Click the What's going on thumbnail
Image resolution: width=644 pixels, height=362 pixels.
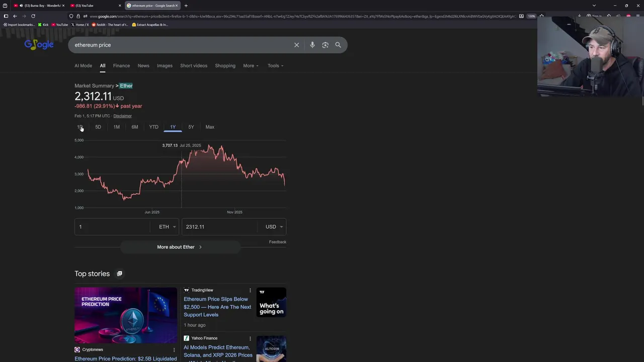click(x=271, y=302)
